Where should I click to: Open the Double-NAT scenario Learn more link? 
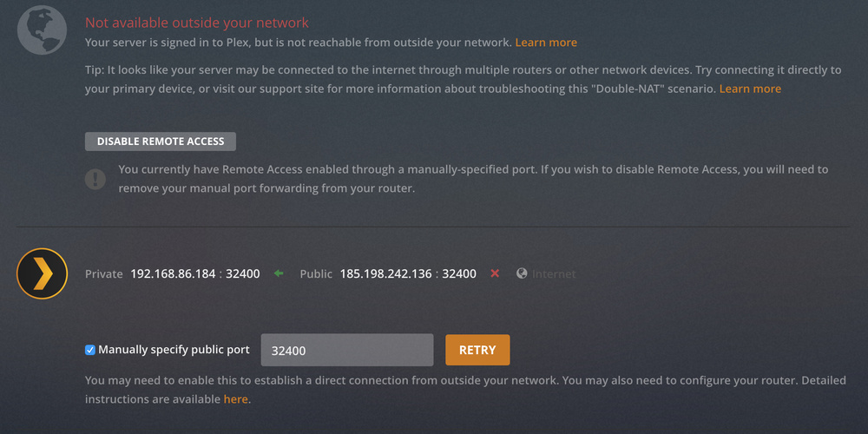[750, 89]
